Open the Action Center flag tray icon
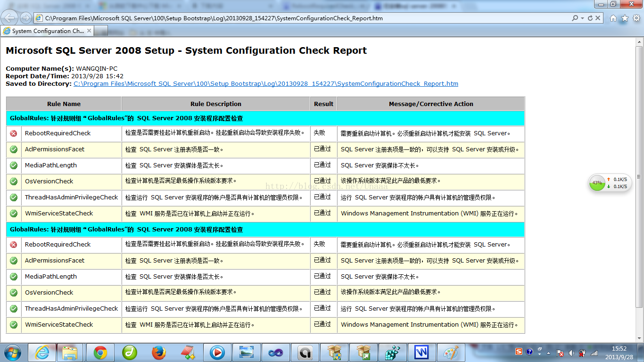The height and width of the screenshot is (362, 644). pos(560,353)
